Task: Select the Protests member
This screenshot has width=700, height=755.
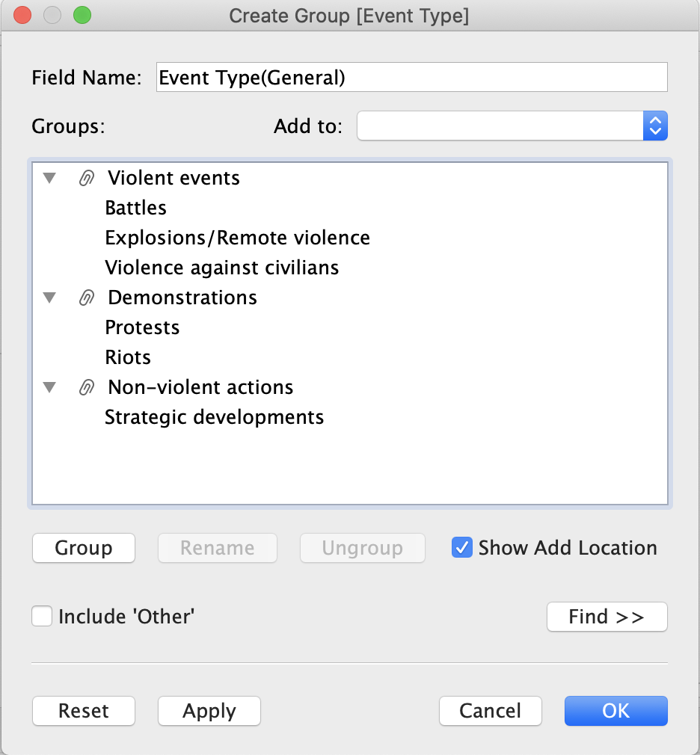Action: [143, 327]
